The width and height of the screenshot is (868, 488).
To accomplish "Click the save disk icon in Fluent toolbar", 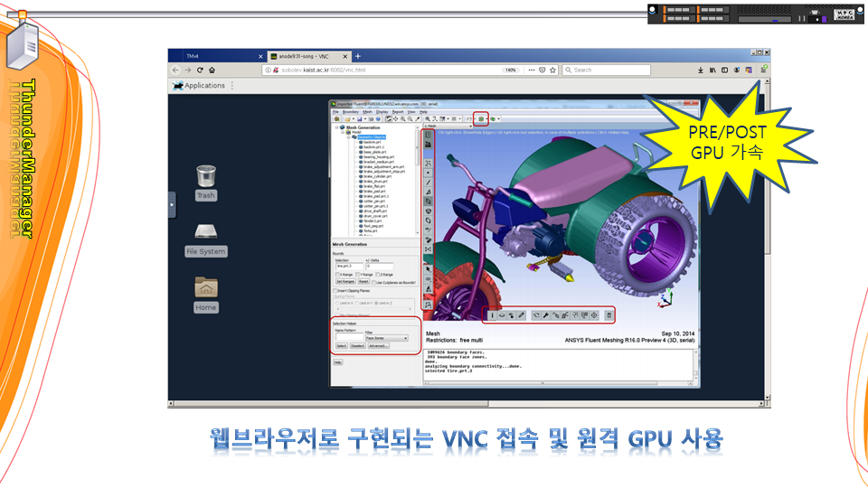I will coord(359,119).
